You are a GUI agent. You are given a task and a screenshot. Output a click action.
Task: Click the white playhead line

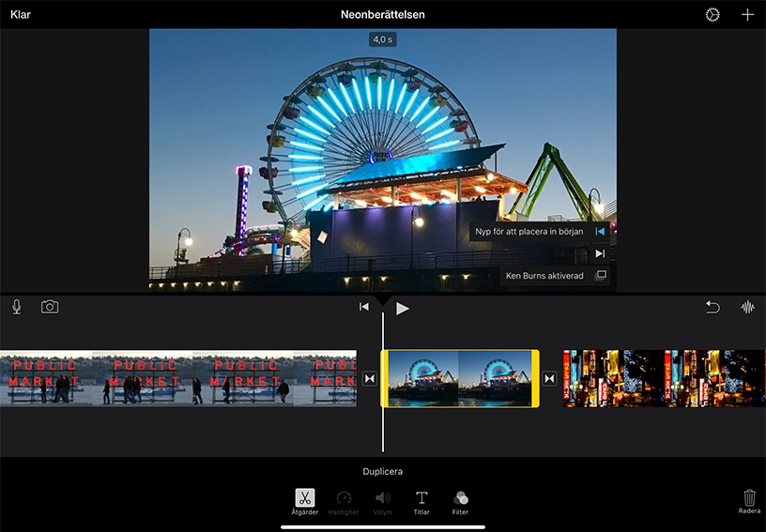click(382, 382)
